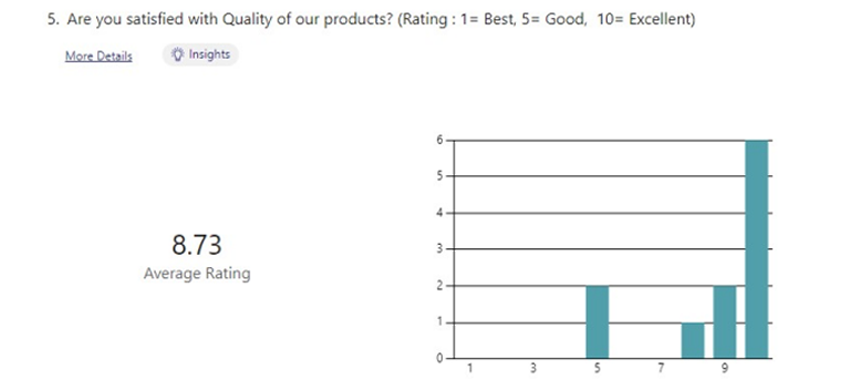
Task: Click the lightbulb icon in Insights
Action: (x=177, y=55)
